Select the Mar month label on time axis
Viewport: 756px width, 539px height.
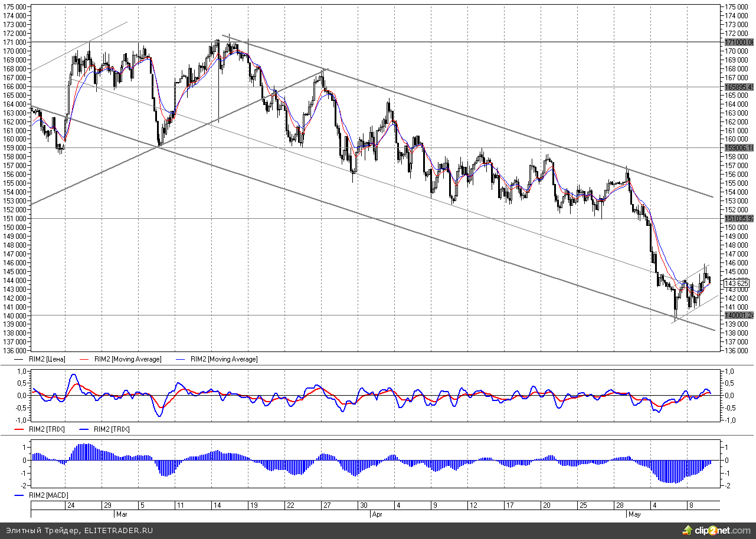122,514
